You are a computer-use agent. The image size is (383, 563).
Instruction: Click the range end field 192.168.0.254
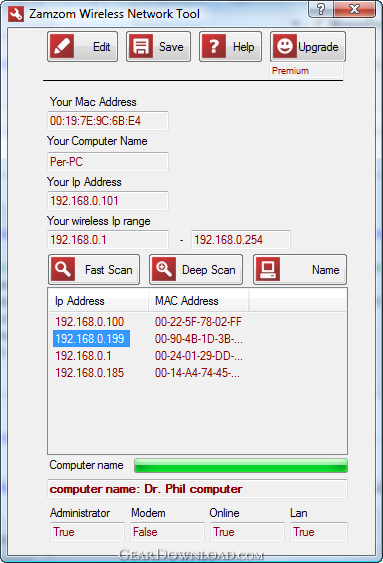pyautogui.click(x=240, y=239)
